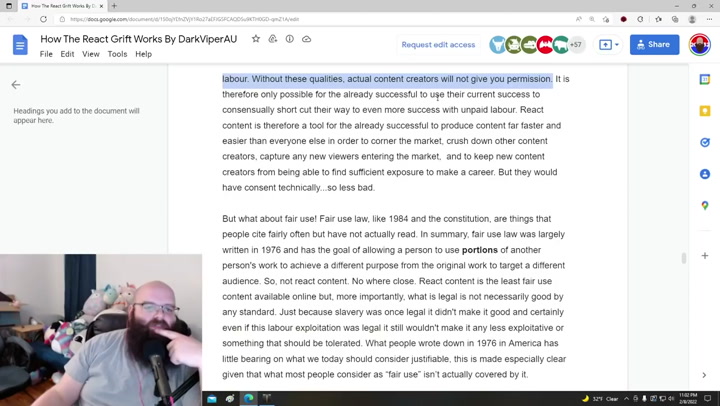Screen dimensions: 720x406
Task: Open the File menu
Action: 46,54
